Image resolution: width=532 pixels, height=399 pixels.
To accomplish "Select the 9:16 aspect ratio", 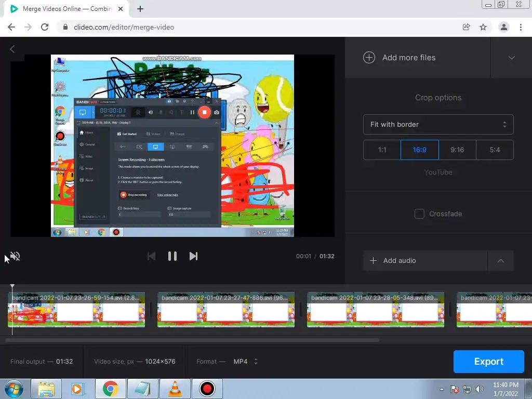I will click(457, 150).
